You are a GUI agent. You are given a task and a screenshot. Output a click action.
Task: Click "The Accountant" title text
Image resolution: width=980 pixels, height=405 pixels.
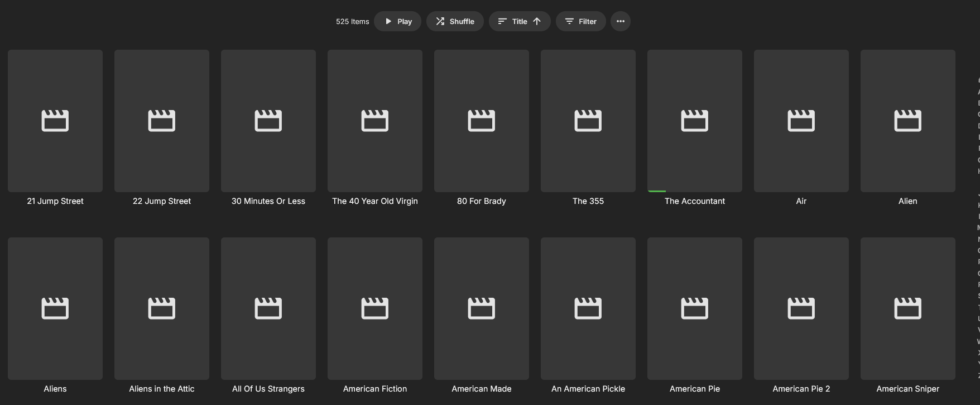[695, 201]
